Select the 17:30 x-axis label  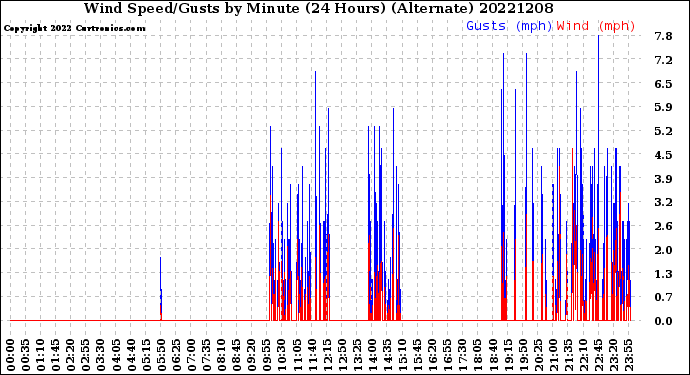click(x=462, y=355)
